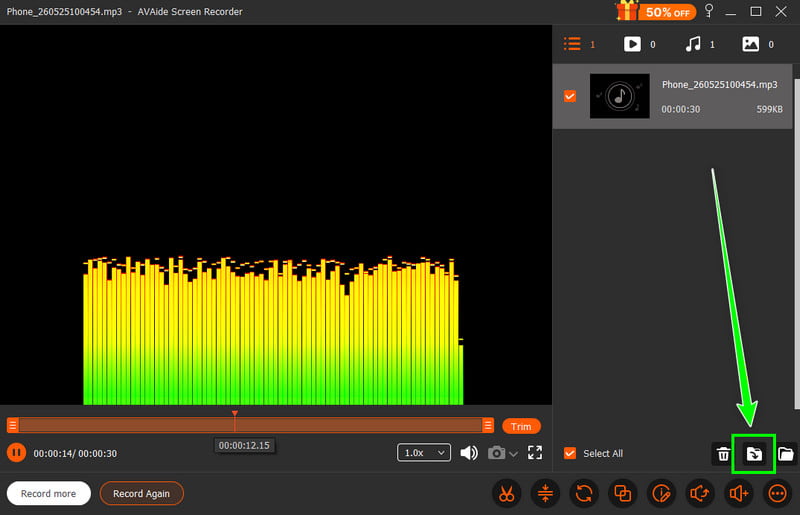Delete selected recording with trash icon
Image resolution: width=800 pixels, height=515 pixels.
[723, 454]
